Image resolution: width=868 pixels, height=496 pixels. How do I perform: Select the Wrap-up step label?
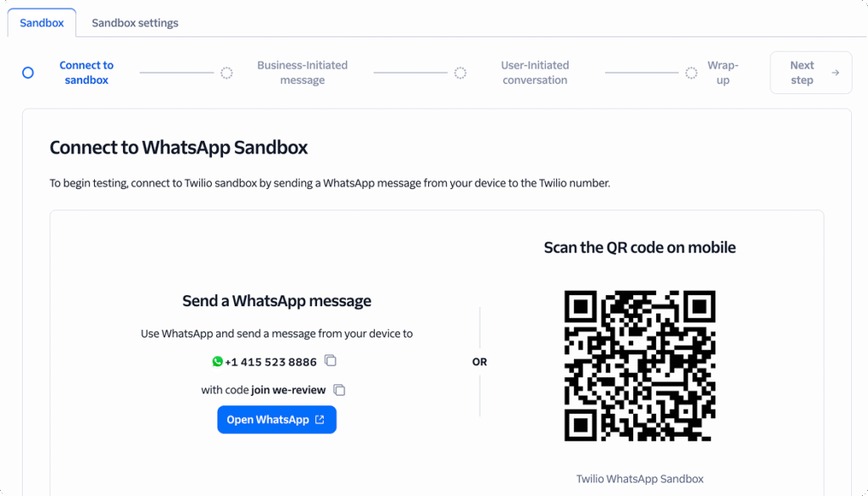[723, 73]
